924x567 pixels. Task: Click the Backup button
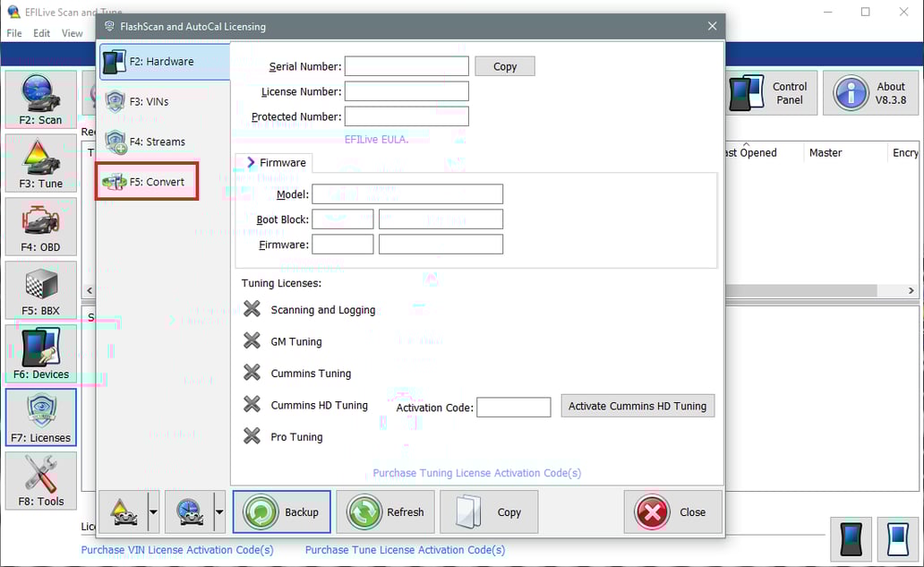tap(281, 511)
